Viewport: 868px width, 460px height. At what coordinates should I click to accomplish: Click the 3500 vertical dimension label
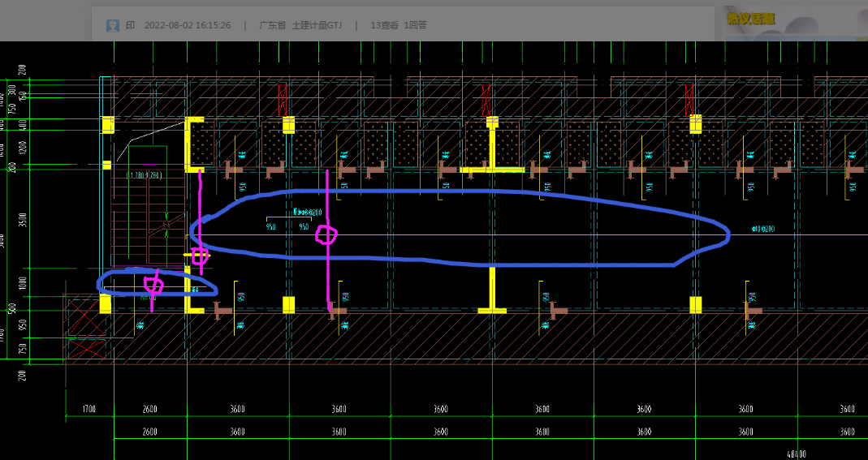22,220
